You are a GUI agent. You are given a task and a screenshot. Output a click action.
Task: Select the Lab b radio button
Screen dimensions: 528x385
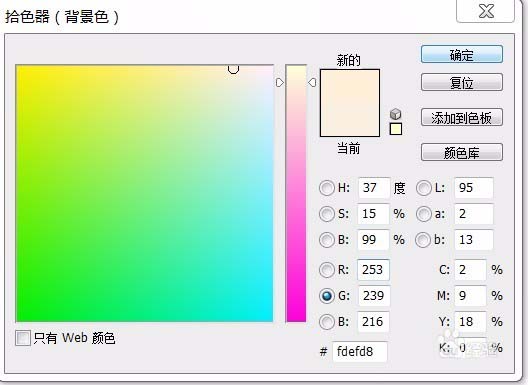(x=423, y=240)
